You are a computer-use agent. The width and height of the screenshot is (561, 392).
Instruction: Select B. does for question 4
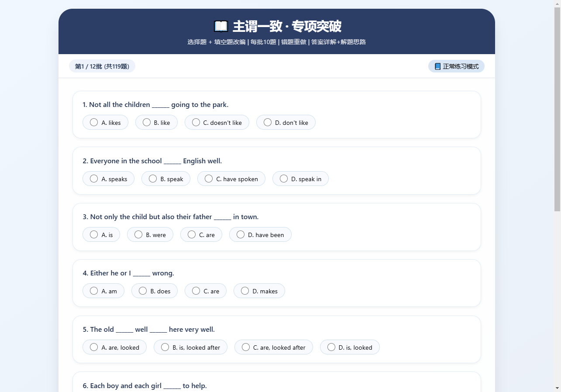(x=155, y=291)
